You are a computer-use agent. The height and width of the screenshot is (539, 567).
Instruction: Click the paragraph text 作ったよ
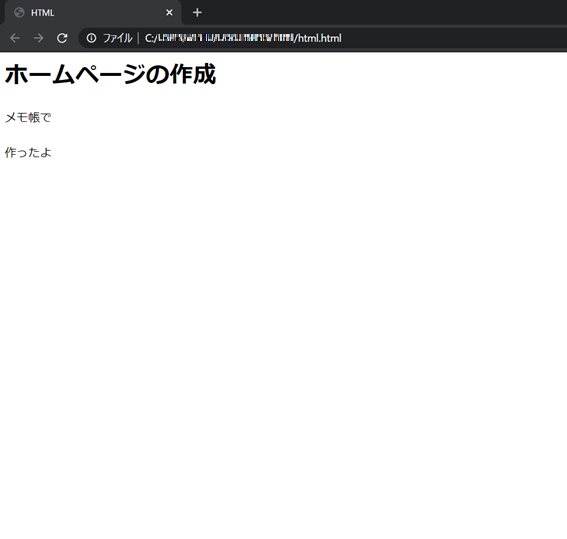coord(28,153)
